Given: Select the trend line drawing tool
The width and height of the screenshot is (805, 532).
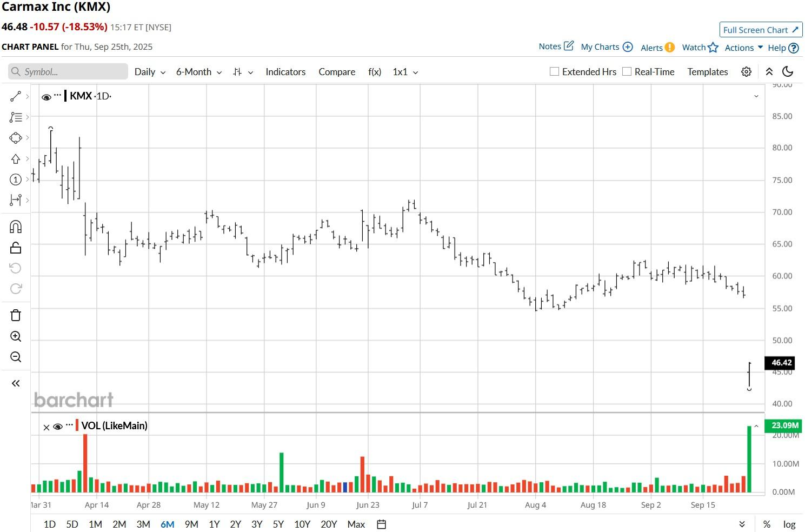Looking at the screenshot, I should pos(15,96).
